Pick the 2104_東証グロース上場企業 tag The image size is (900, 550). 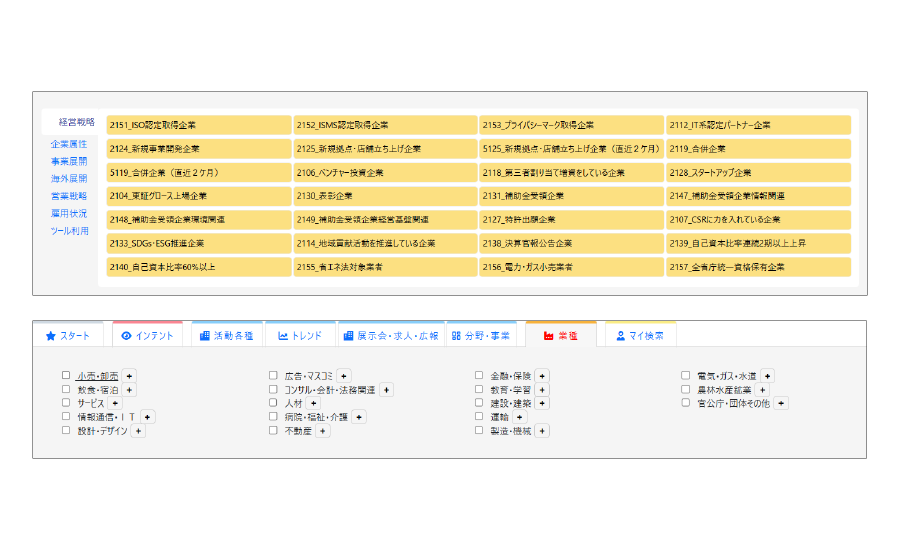pyautogui.click(x=198, y=196)
